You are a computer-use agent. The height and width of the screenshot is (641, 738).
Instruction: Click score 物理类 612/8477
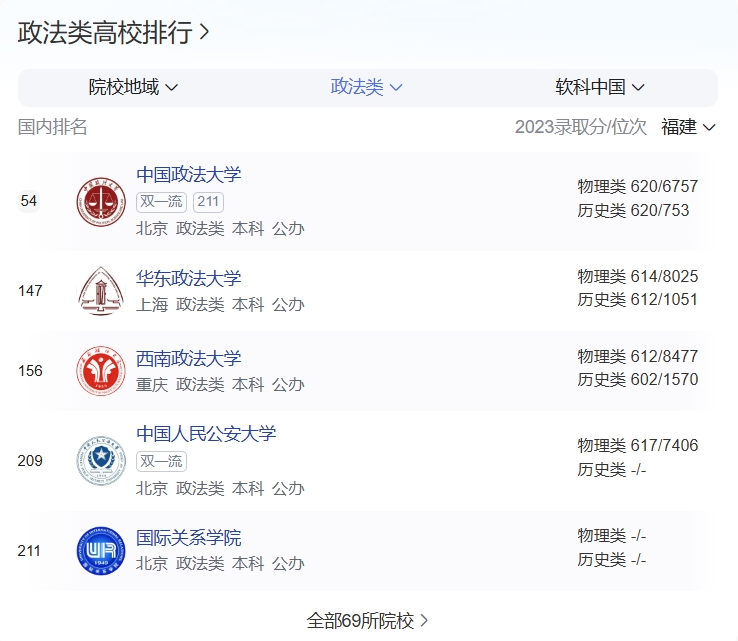click(x=638, y=356)
